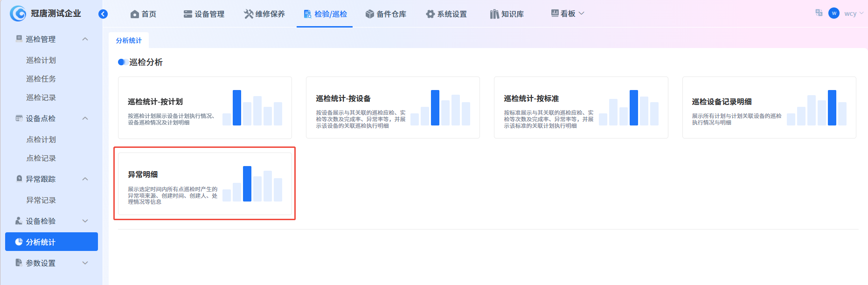The image size is (868, 285).
Task: Switch to the 分析统计 page tab
Action: [x=129, y=41]
